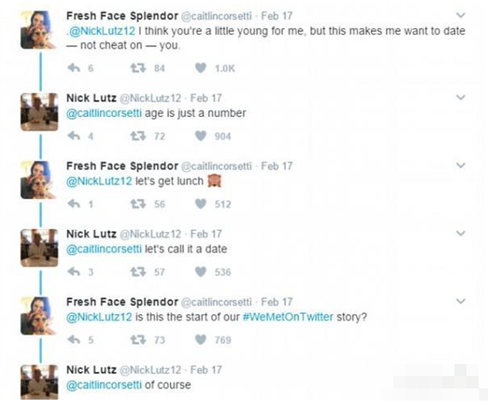Viewport: 488px width, 410px height.
Task: Reply to the #WeMetOnTwitter story tweet
Action: tap(74, 340)
